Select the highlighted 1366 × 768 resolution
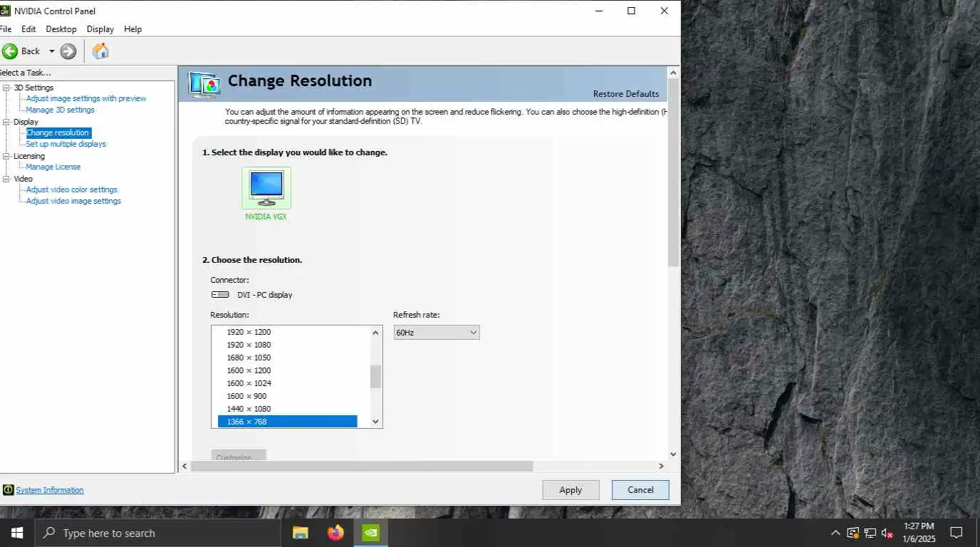The image size is (980, 547). pos(288,422)
